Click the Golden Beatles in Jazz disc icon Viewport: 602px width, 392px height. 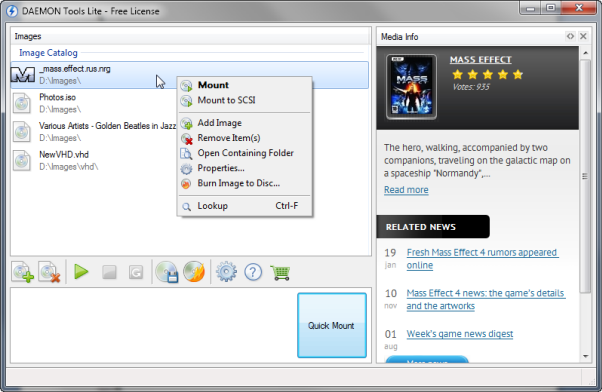22,132
